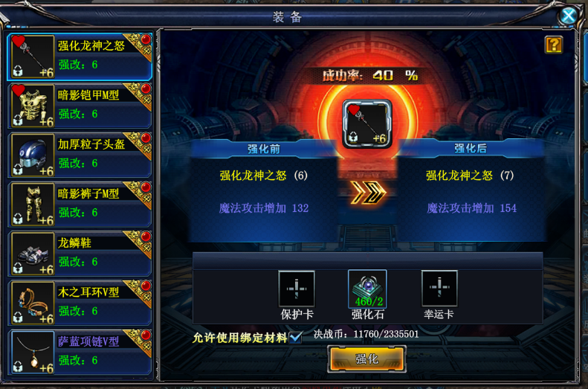588x389 pixels.
Task: Click the 强化后 panel header
Action: point(471,149)
